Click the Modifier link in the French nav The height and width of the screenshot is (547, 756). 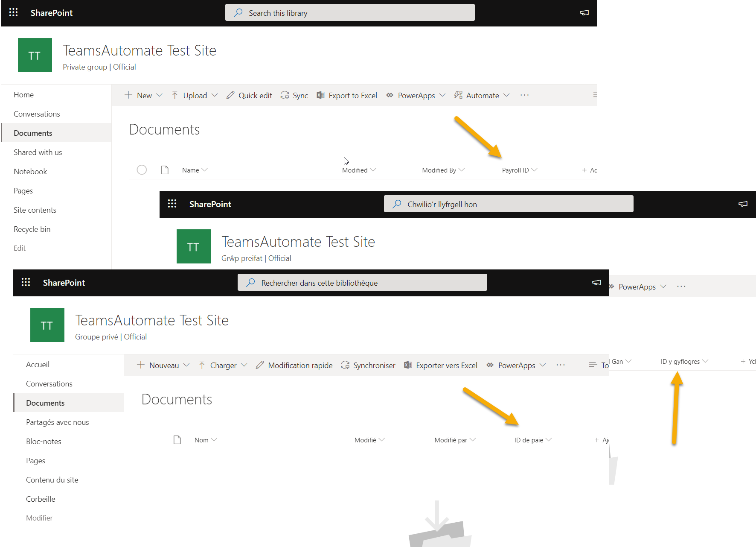coord(39,518)
